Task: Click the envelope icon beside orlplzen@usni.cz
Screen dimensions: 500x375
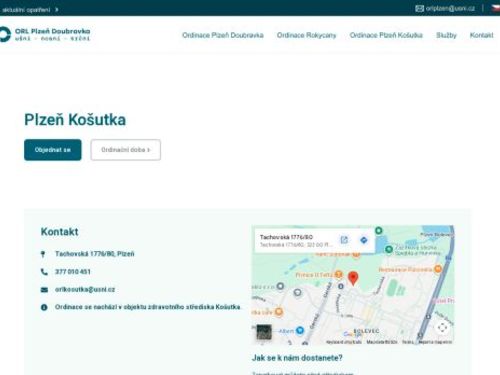Action: (x=419, y=9)
